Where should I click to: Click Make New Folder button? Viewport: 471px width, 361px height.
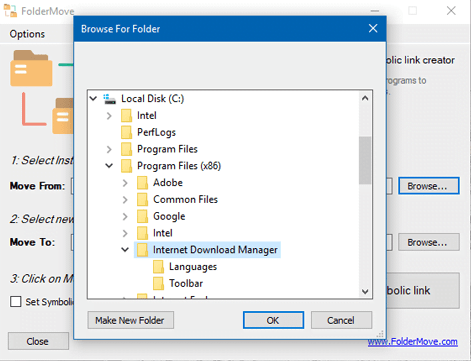pos(130,320)
